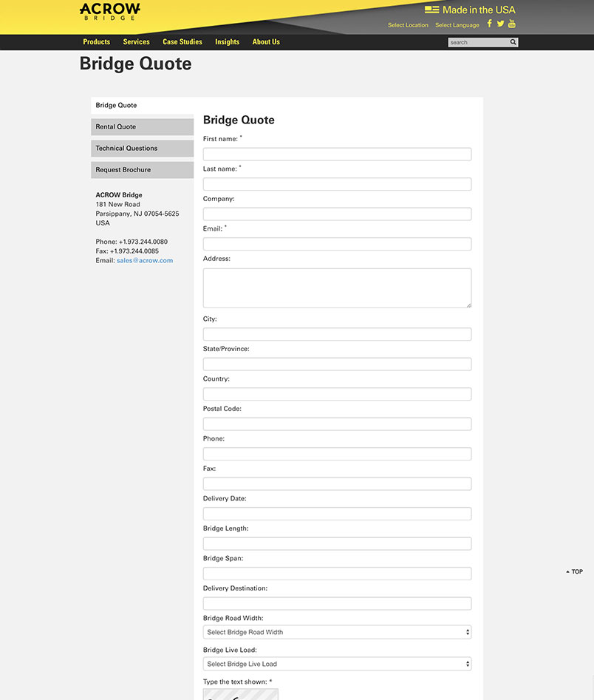The width and height of the screenshot is (594, 700).
Task: Open Select Language menu
Action: (457, 25)
